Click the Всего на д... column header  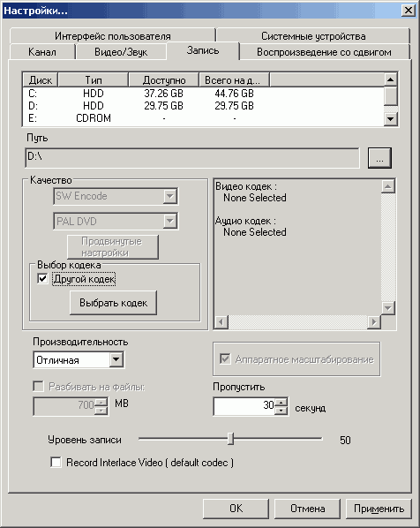click(234, 80)
